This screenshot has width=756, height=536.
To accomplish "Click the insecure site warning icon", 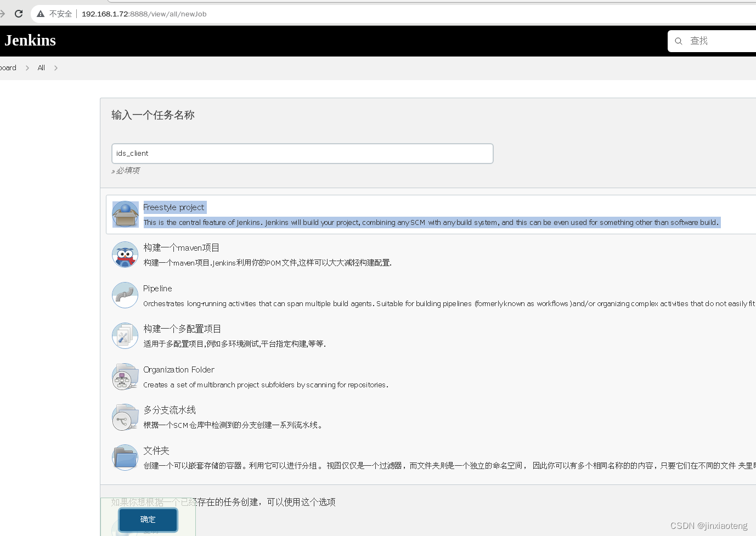I will coord(41,14).
